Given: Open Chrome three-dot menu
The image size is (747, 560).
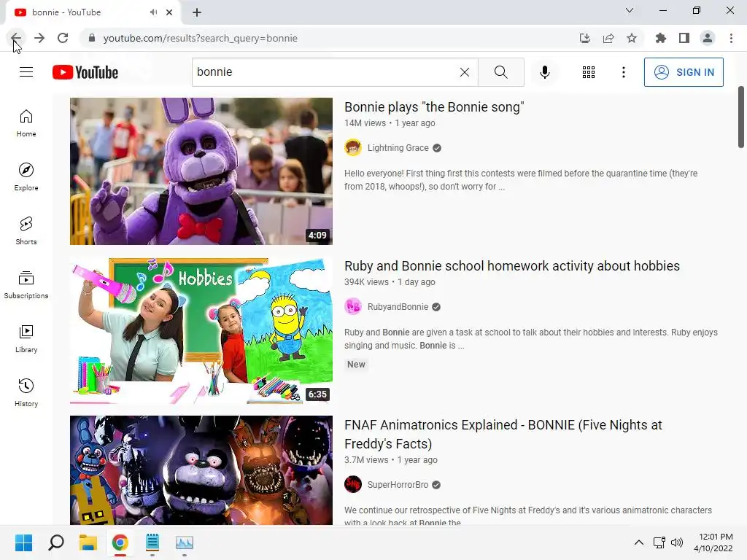Looking at the screenshot, I should (x=731, y=38).
